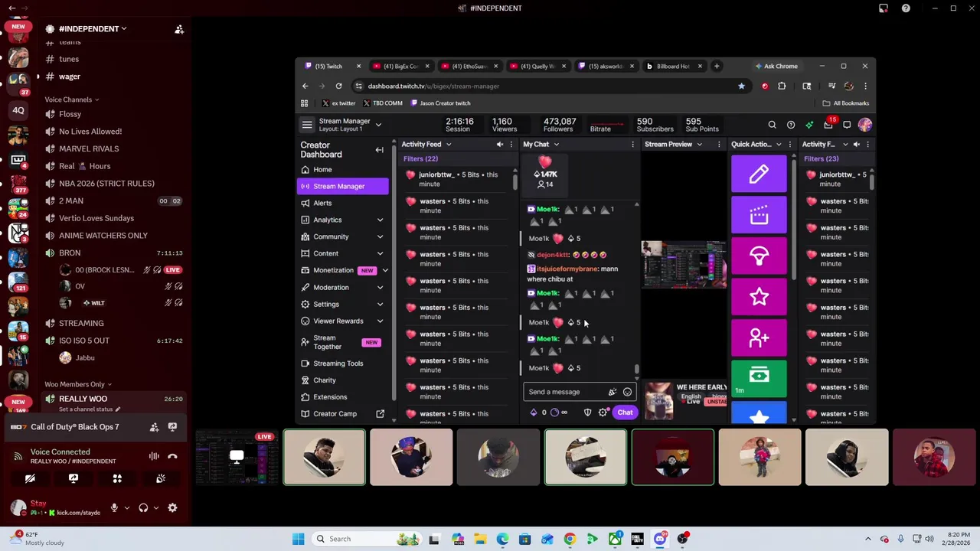Screen dimensions: 980x551
Task: Click Ask Chrome button
Action: point(776,66)
